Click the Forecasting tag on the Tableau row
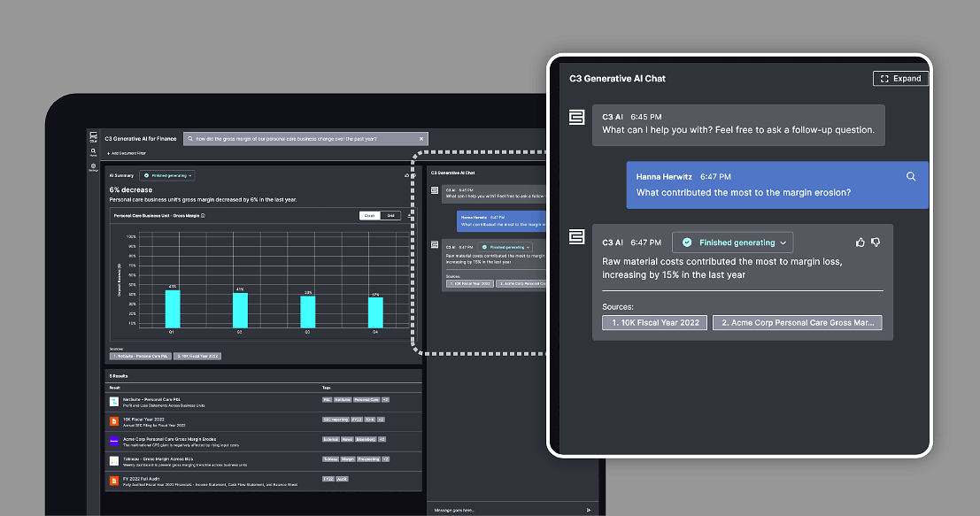The height and width of the screenshot is (516, 980). [x=369, y=459]
